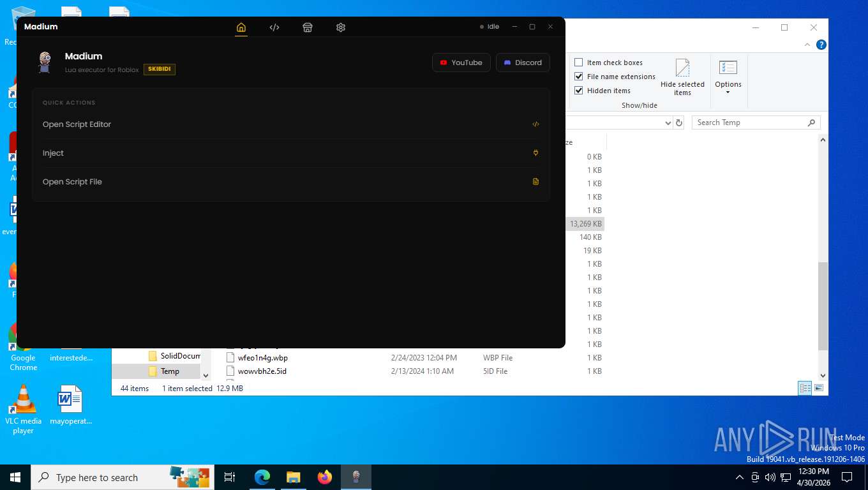Click the Madium taskbar icon

(356, 477)
